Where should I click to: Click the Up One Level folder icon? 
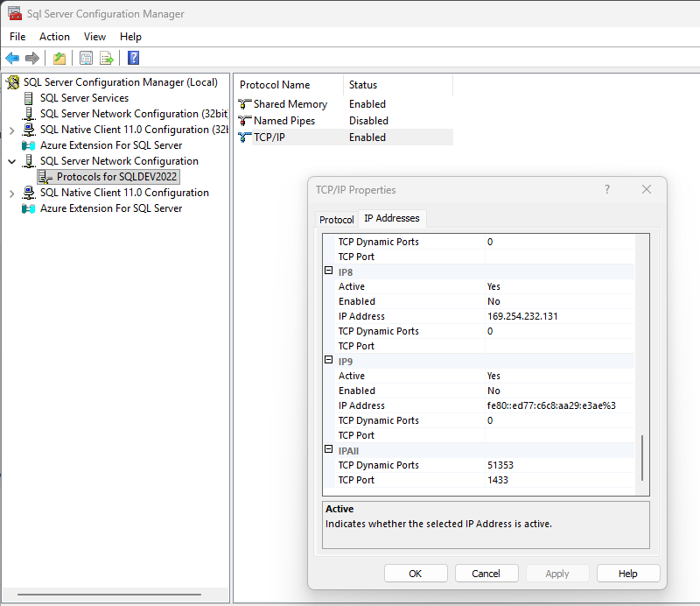pos(59,59)
